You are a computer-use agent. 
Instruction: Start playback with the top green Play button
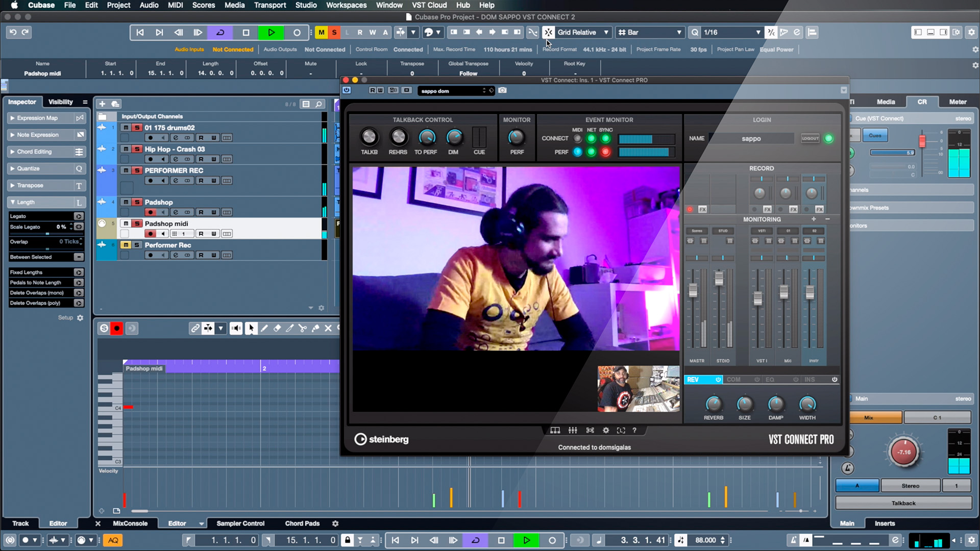(271, 32)
